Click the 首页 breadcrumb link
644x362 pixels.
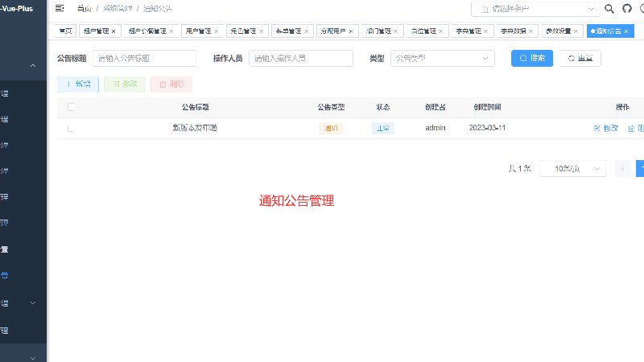click(85, 9)
